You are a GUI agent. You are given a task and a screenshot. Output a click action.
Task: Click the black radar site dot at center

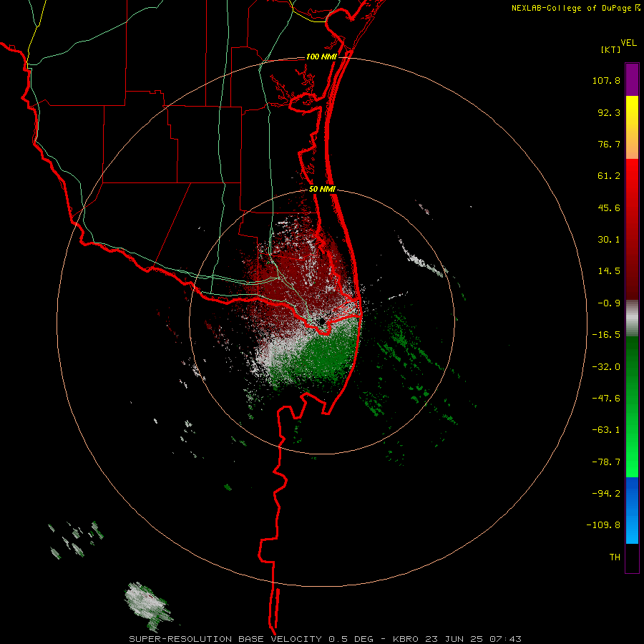tap(322, 321)
